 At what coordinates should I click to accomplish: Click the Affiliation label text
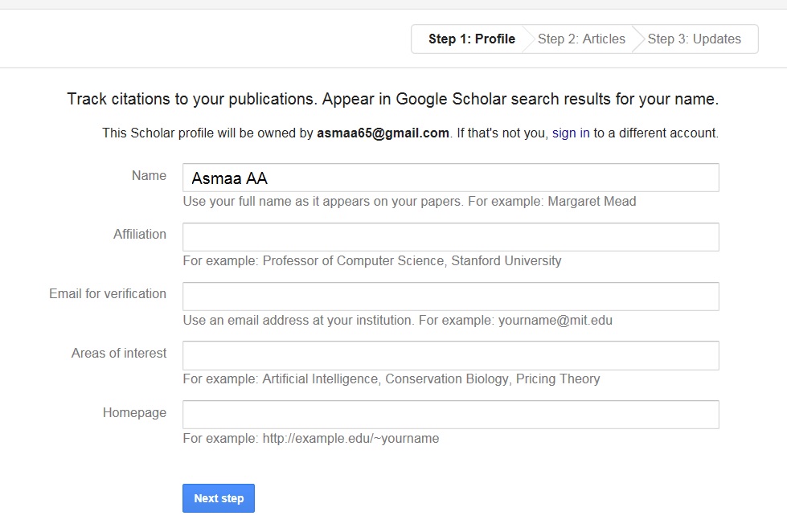(x=140, y=235)
